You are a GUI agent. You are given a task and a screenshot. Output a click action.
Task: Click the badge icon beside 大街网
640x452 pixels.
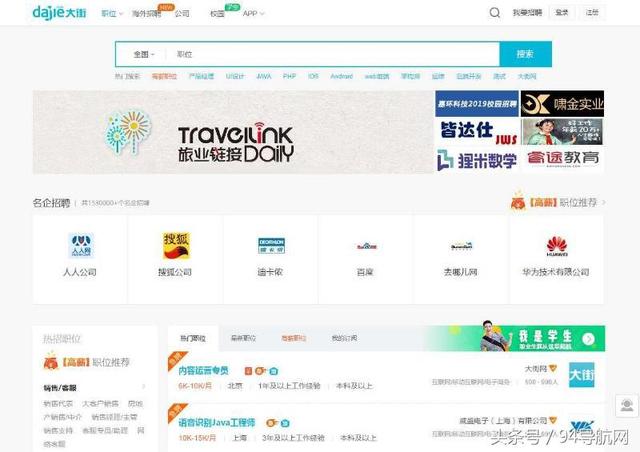pyautogui.click(x=553, y=368)
